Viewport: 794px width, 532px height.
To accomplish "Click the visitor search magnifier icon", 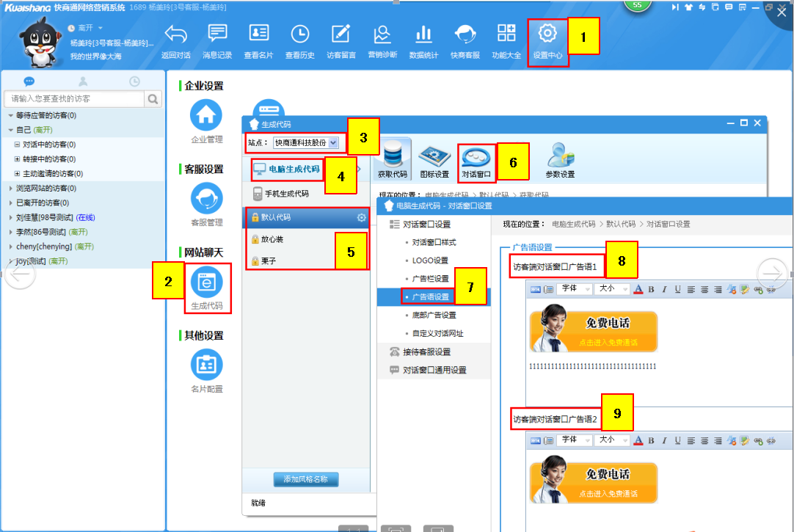I will click(x=153, y=99).
